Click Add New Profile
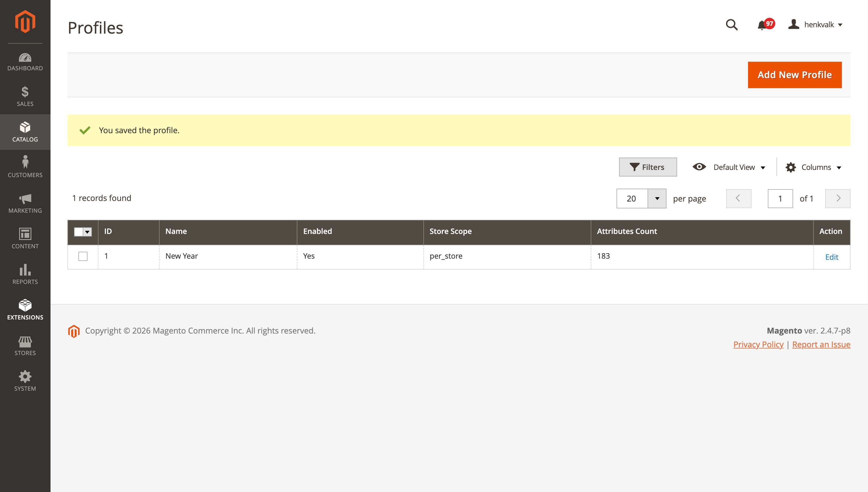Viewport: 868px width, 492px height. [x=794, y=75]
